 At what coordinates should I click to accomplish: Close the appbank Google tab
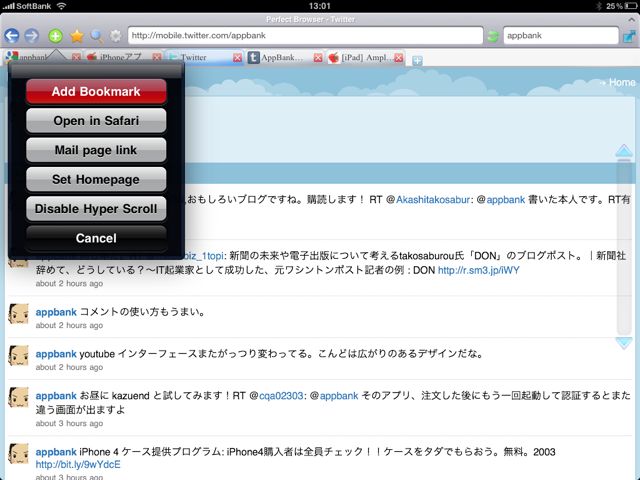pos(76,58)
